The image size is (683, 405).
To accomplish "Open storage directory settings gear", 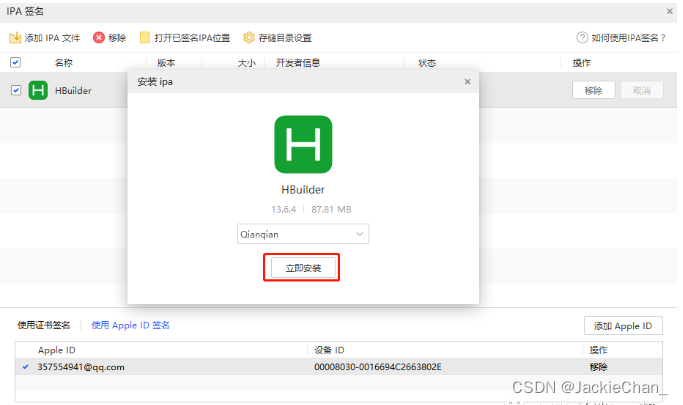I will (249, 37).
